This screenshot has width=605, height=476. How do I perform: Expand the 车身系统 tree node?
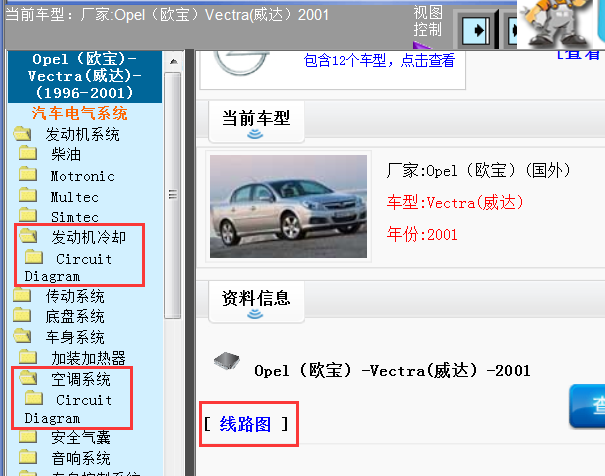point(75,338)
